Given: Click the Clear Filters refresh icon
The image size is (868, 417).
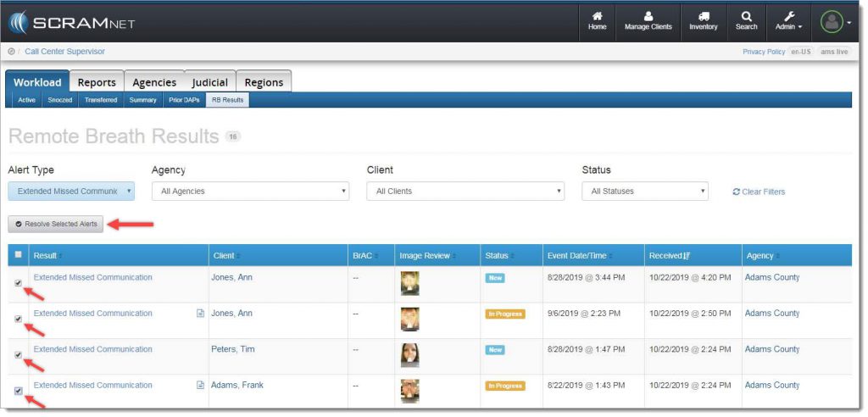Looking at the screenshot, I should click(x=737, y=192).
